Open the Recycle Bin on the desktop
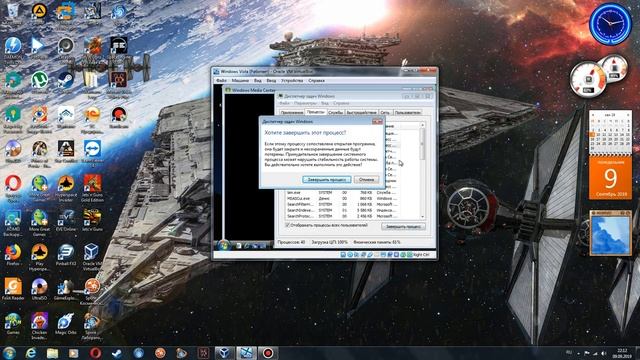The image size is (640, 360). [x=13, y=14]
